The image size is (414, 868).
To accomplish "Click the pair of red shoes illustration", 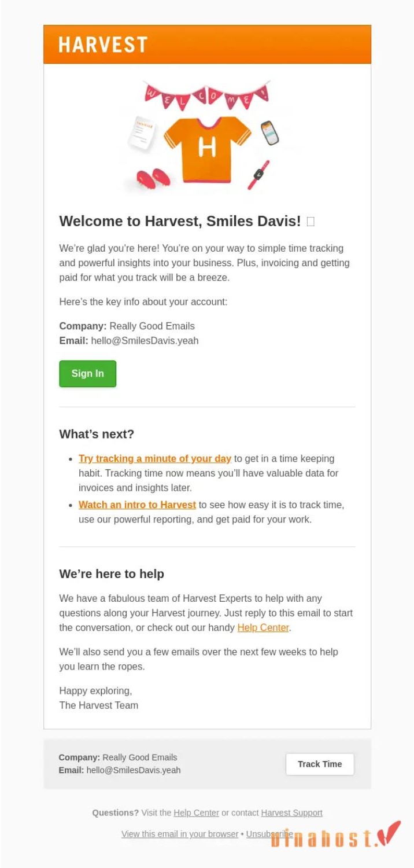I will pos(153,178).
